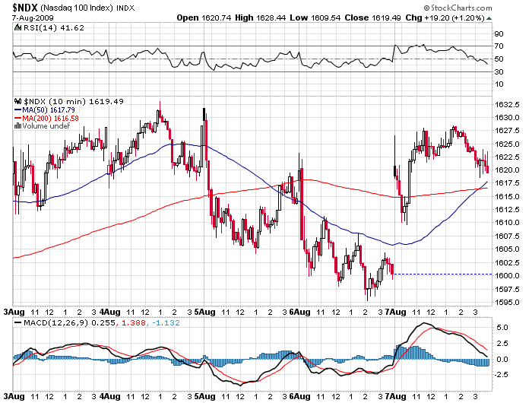
Task: Click the black MACD legend line
Action: point(18,322)
